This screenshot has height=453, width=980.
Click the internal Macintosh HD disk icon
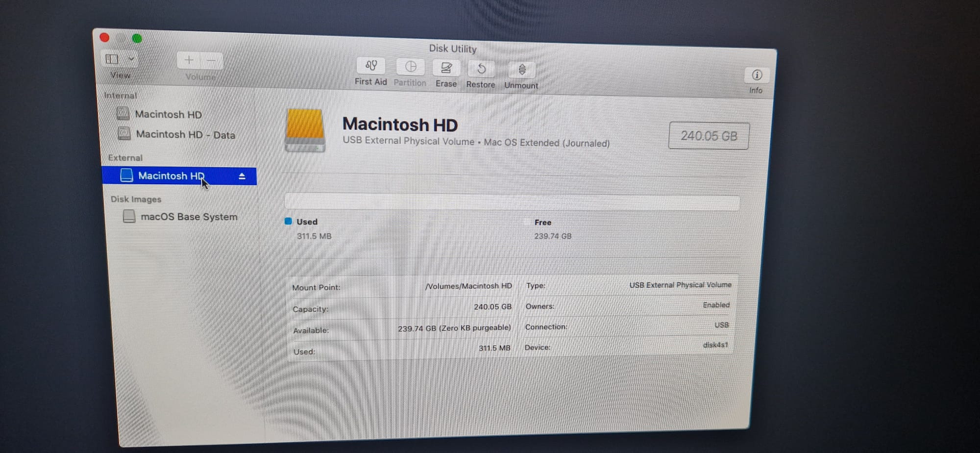click(x=123, y=114)
